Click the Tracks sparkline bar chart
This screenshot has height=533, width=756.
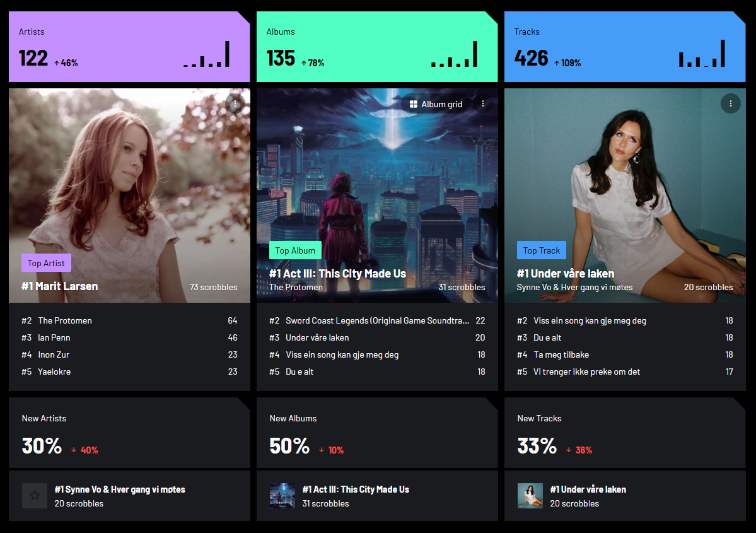[702, 54]
